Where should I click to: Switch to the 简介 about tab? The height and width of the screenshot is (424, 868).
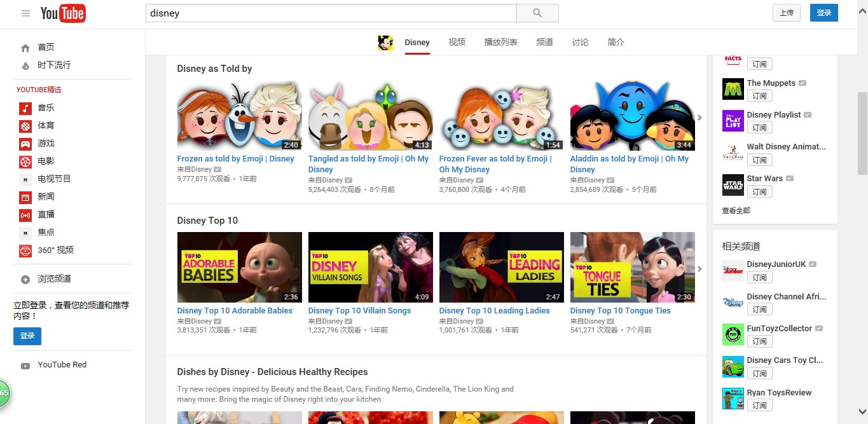[616, 43]
